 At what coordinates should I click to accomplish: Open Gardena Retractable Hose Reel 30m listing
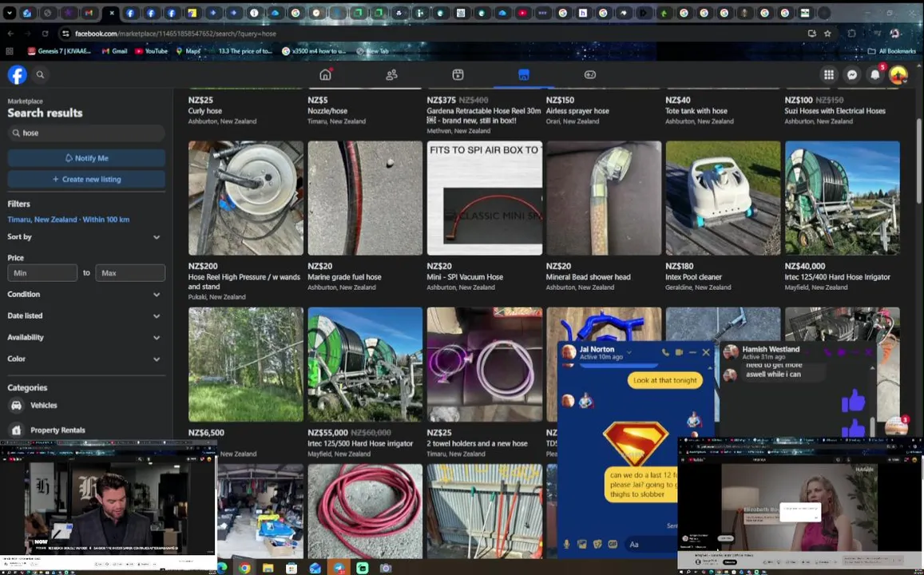(x=483, y=116)
